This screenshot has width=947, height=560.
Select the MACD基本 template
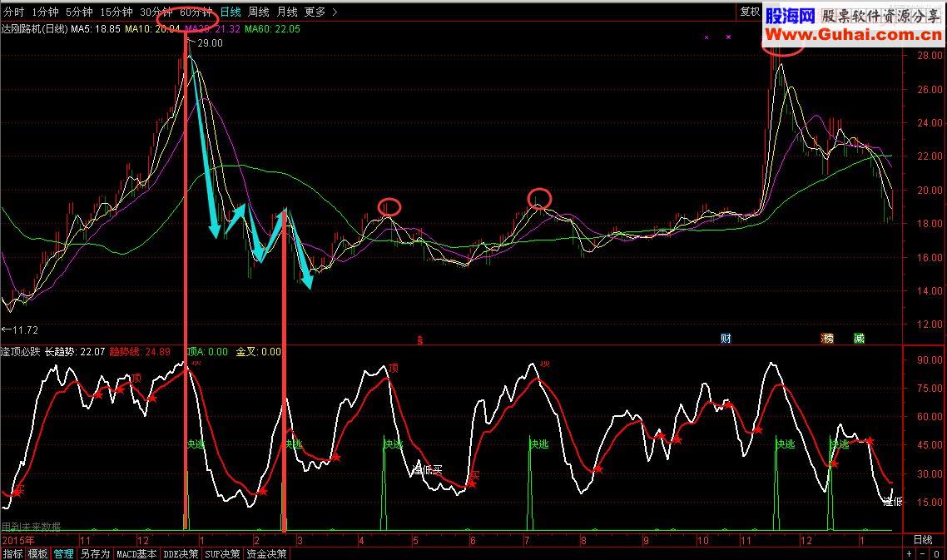136,554
